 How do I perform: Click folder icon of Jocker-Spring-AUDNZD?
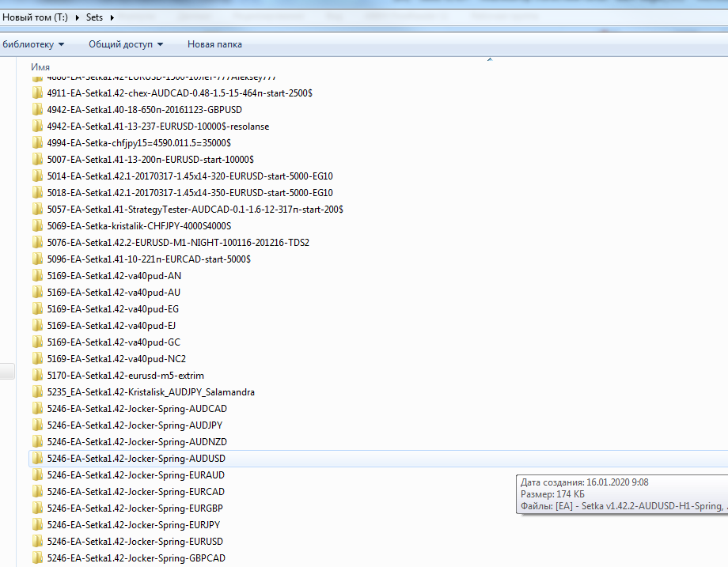coord(38,442)
